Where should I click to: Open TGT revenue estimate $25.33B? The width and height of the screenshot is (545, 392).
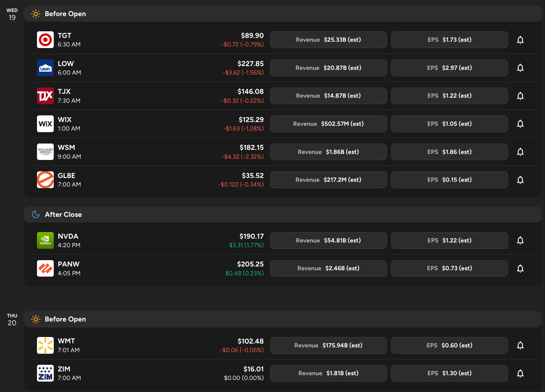[328, 40]
